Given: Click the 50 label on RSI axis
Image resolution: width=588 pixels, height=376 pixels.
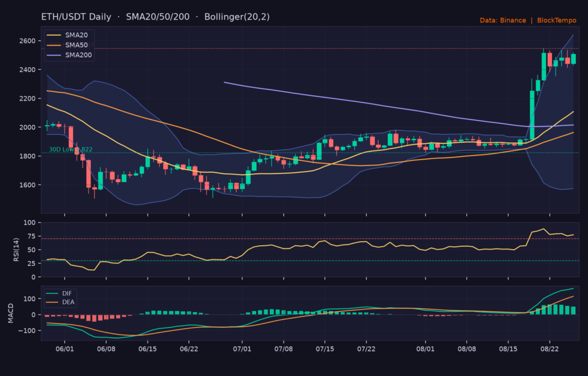Looking at the screenshot, I should [32, 250].
